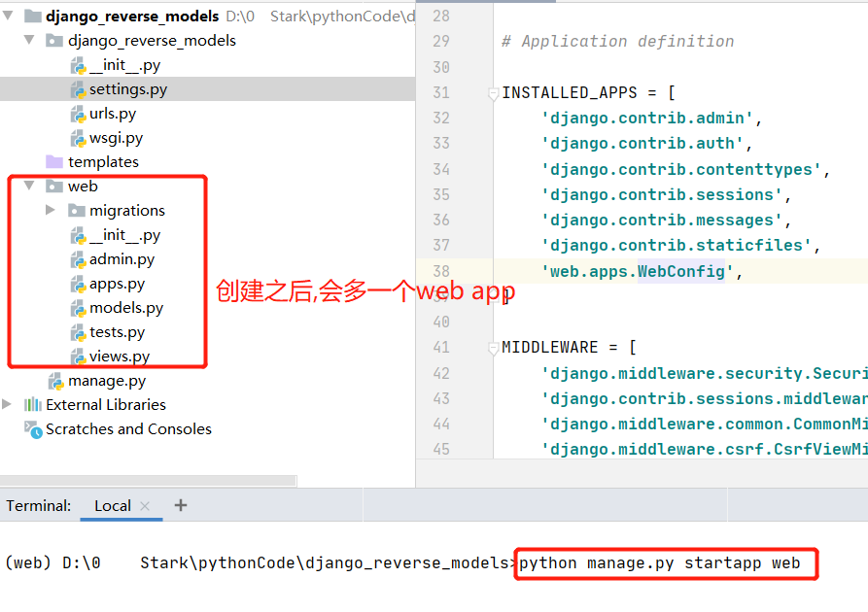Expand the External Libraries node arrow

[7, 404]
